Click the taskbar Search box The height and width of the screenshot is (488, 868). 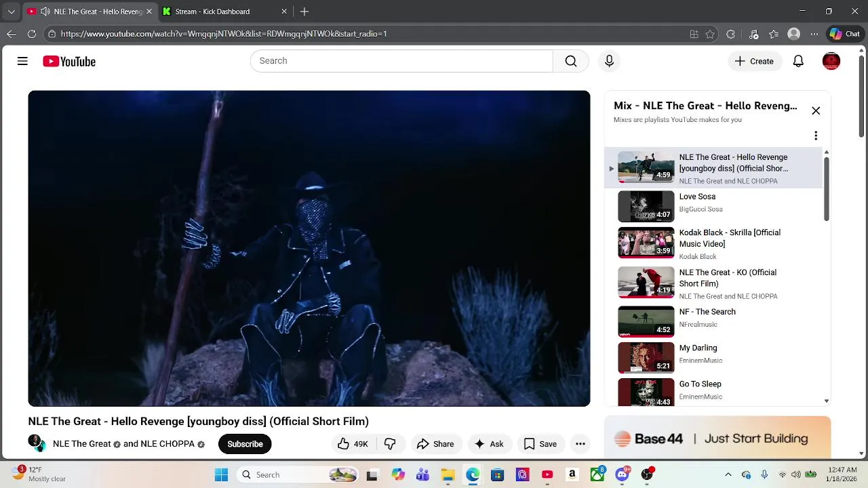(298, 475)
